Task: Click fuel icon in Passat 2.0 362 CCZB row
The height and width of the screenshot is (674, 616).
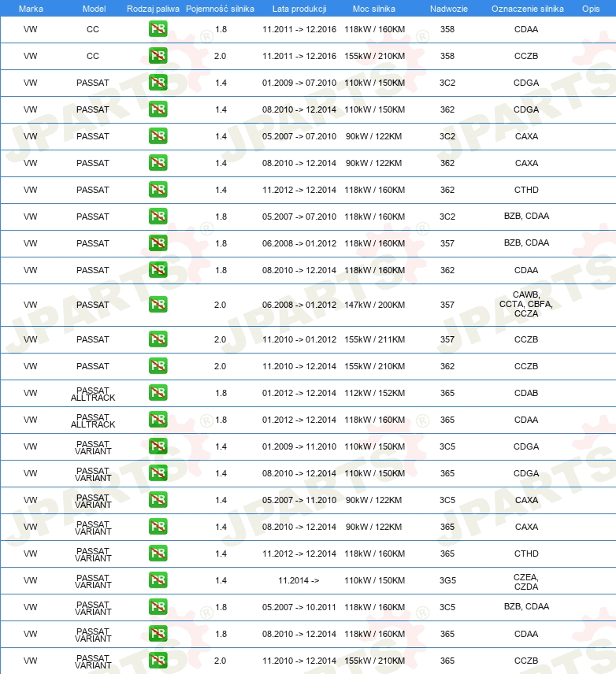Action: 158,366
